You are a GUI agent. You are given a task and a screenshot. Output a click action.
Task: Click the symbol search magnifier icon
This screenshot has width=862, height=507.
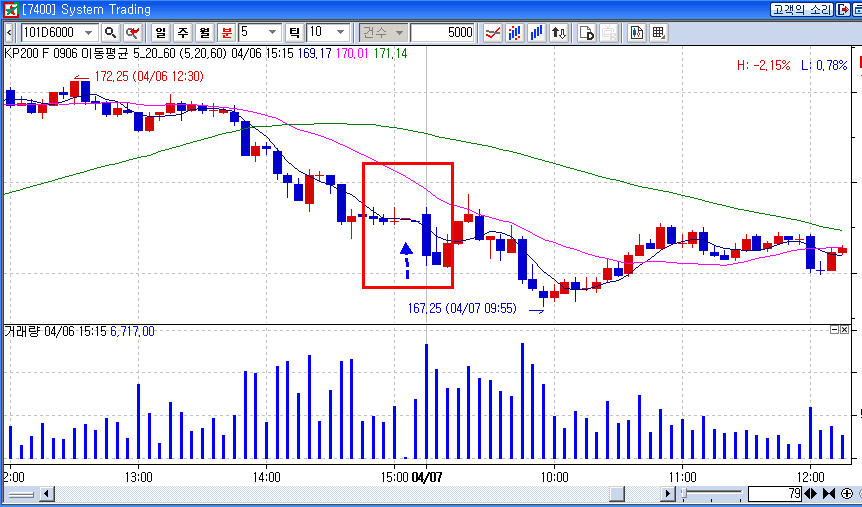tap(110, 33)
